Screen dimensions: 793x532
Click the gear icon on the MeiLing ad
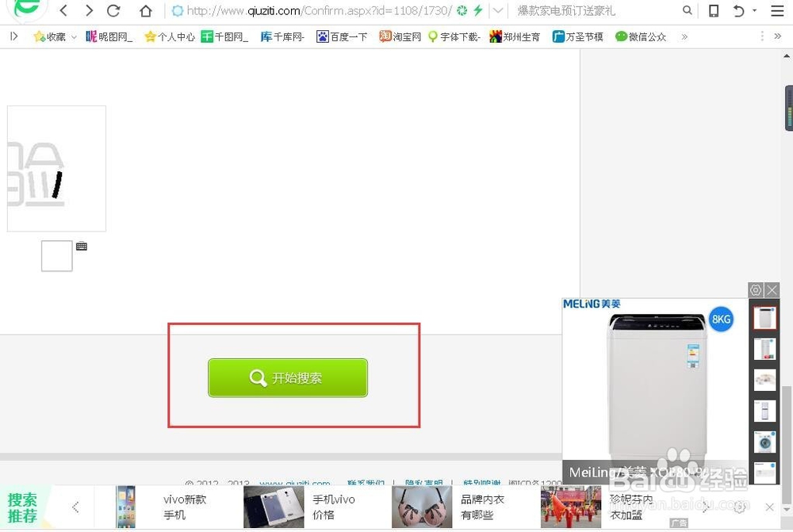(x=755, y=290)
